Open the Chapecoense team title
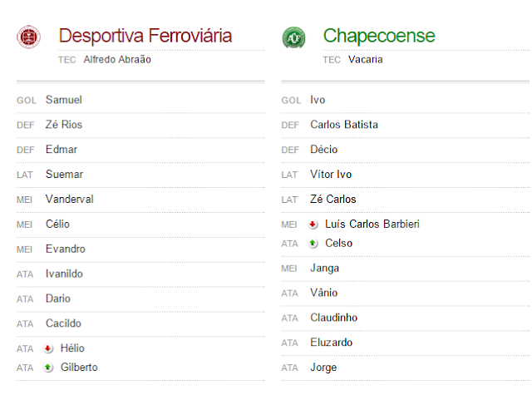This screenshot has width=532, height=400. [x=379, y=36]
